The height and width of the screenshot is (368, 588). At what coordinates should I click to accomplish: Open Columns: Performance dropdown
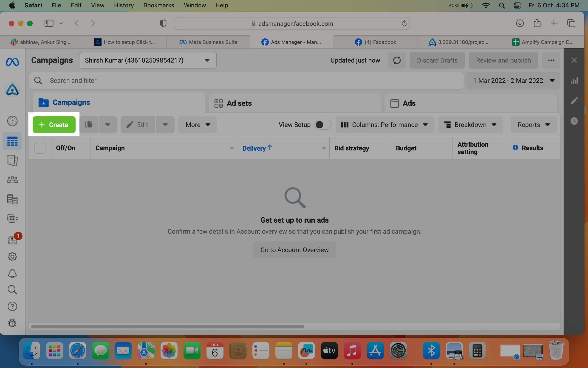pos(385,125)
